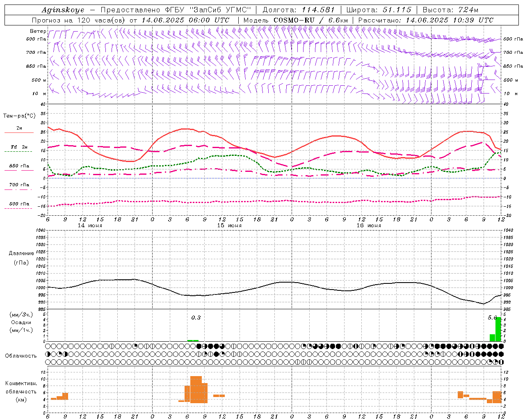
Task: Click the "Тем-ра(°C)" axis label
Action: coord(19,116)
